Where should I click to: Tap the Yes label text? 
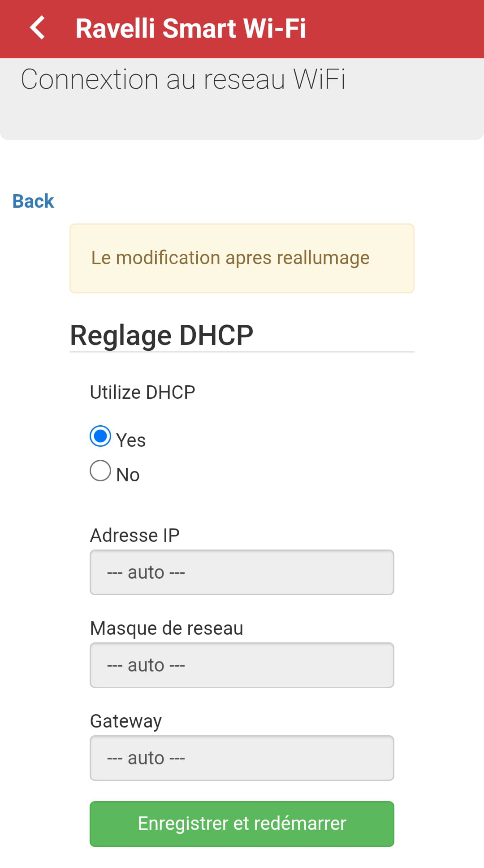[x=131, y=441]
